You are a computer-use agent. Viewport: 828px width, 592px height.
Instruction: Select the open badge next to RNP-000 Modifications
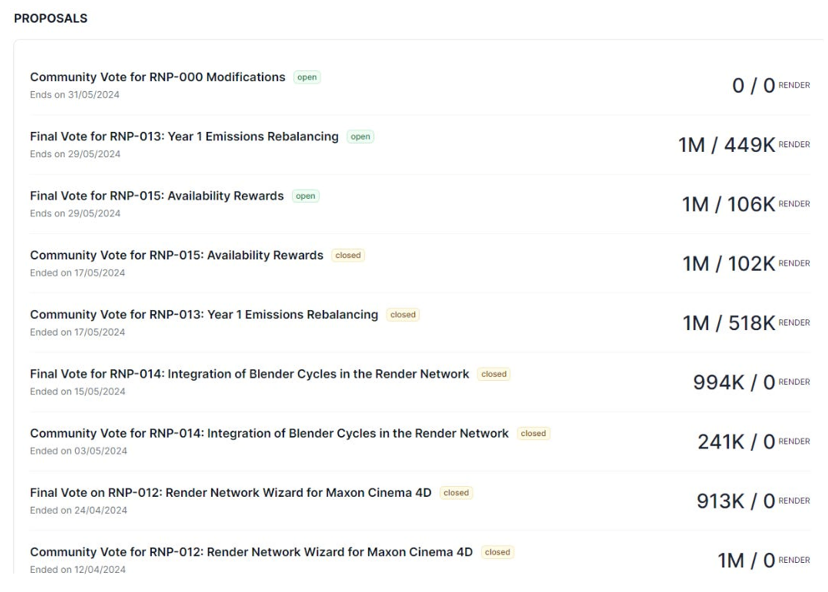(x=307, y=77)
